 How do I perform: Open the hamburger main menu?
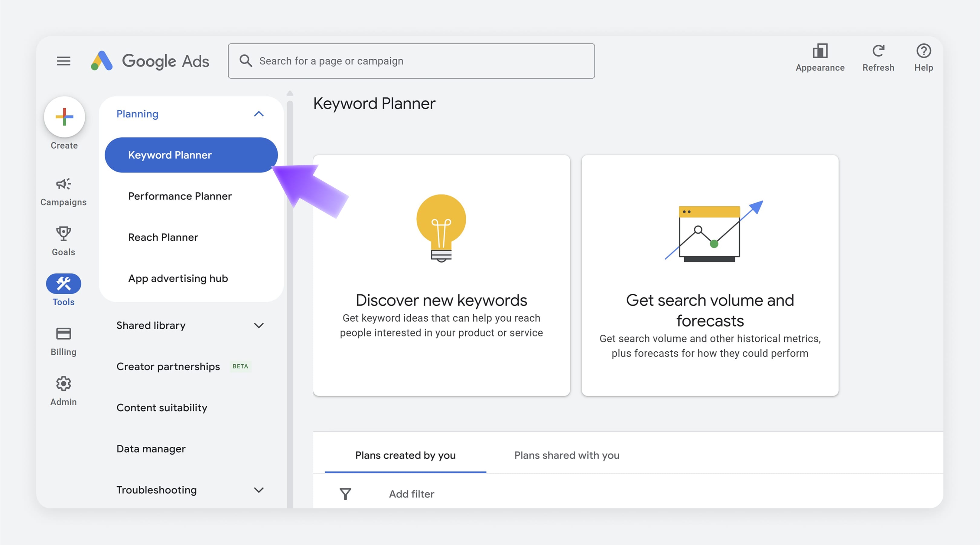pyautogui.click(x=63, y=61)
